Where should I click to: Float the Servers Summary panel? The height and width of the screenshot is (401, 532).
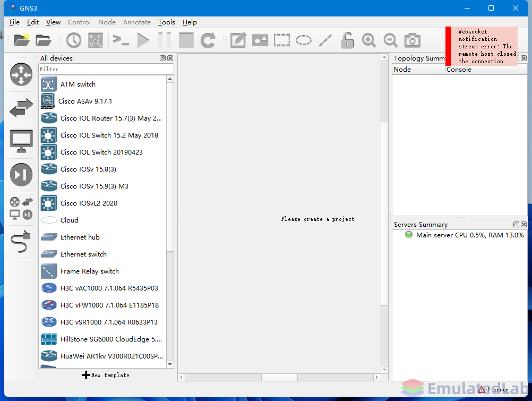[x=516, y=225]
